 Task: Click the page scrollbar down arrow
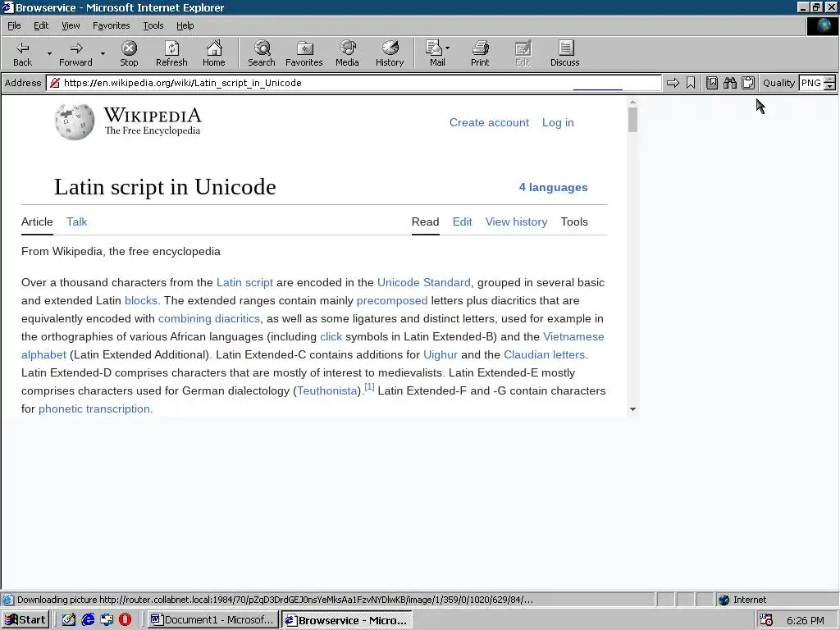pyautogui.click(x=632, y=409)
